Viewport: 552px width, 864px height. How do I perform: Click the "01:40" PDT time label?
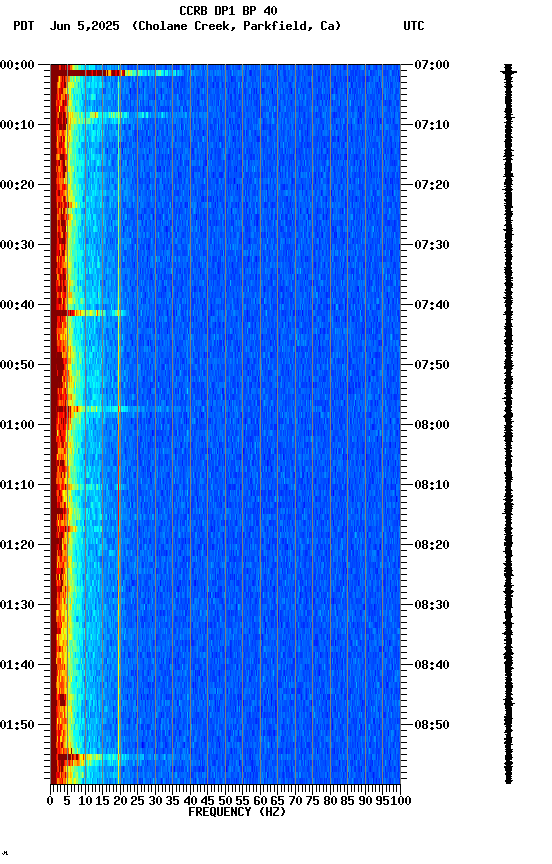[17, 665]
